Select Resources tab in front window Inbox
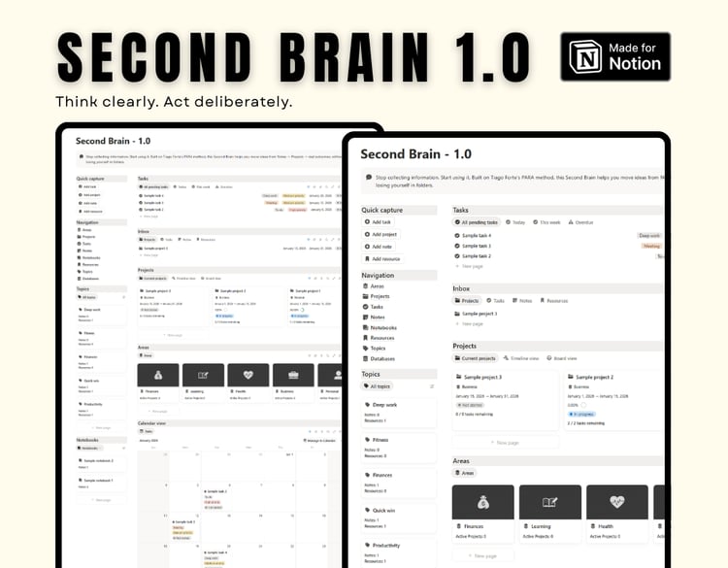 (554, 301)
